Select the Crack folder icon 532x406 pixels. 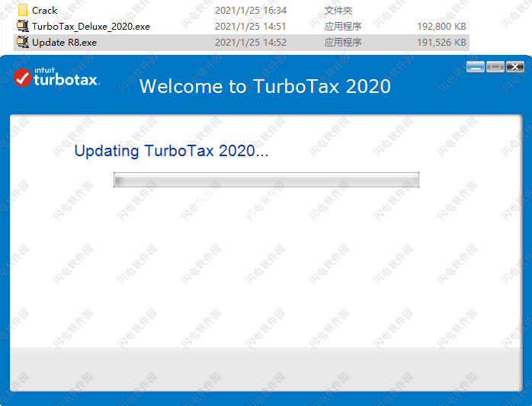point(23,10)
